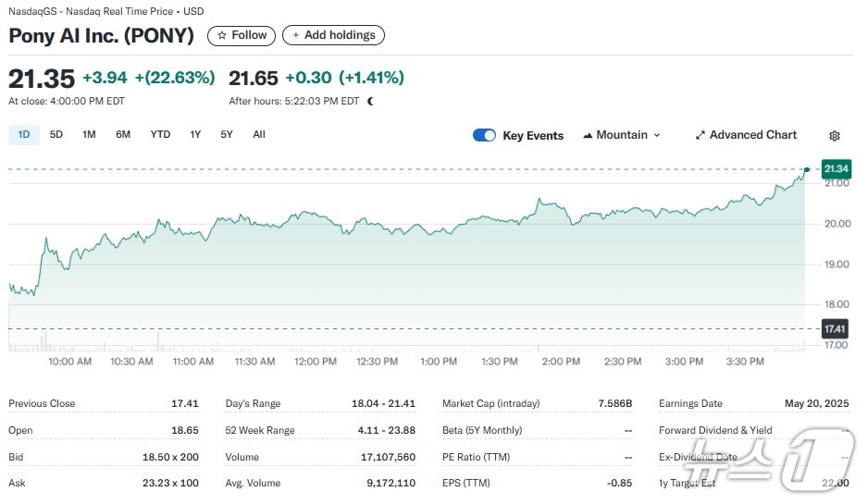Click the expand arrows icon beside Advanced Chart
Viewport: 867px width, 504px height.
pos(700,135)
